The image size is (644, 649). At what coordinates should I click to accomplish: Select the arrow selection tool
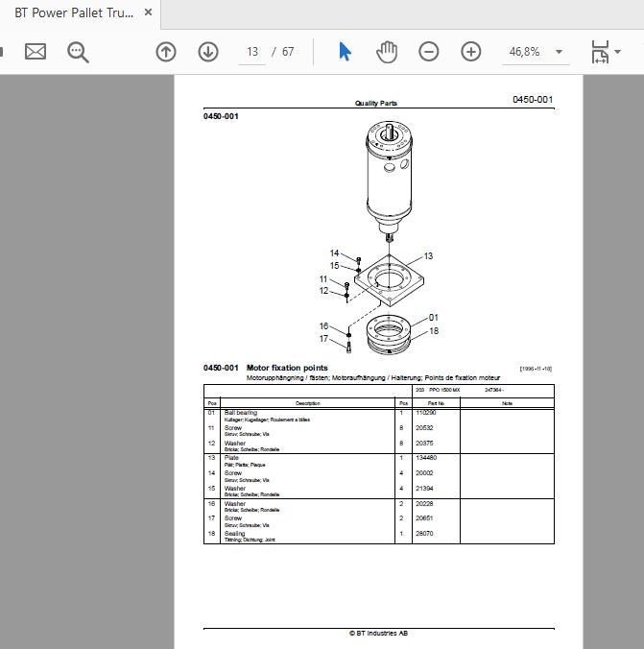coord(345,52)
